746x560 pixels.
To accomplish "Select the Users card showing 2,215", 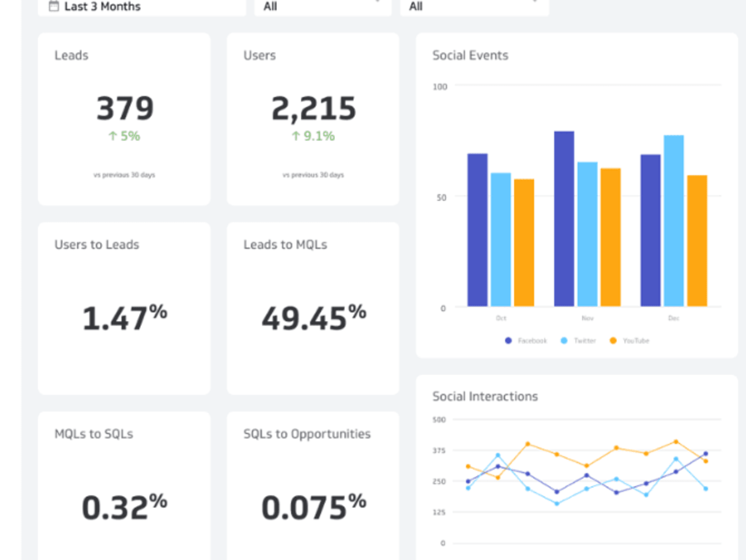I will pyautogui.click(x=313, y=119).
